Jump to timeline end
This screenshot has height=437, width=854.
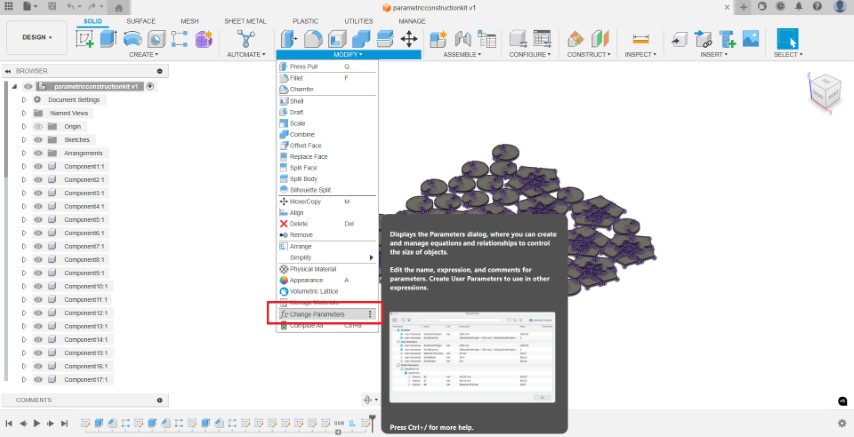[x=64, y=423]
